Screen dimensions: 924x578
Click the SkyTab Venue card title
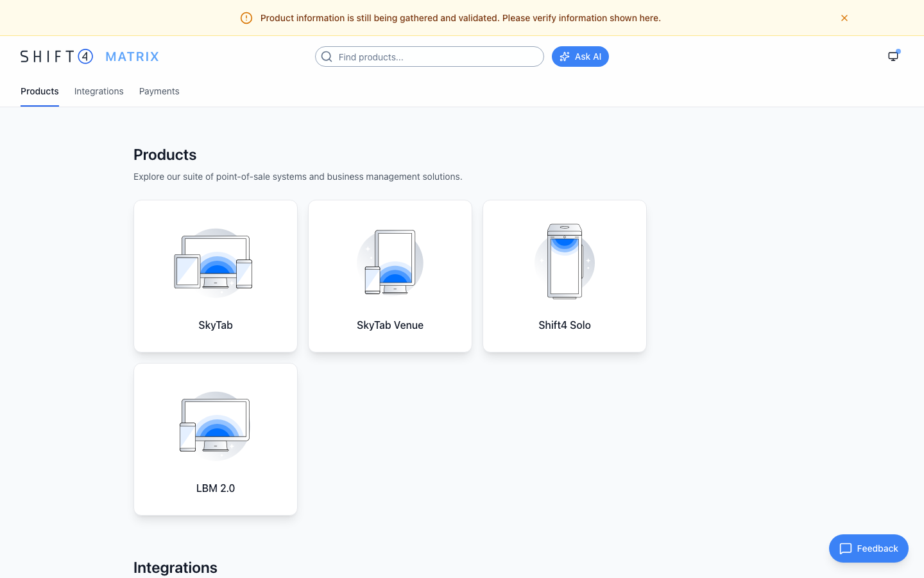pos(390,325)
